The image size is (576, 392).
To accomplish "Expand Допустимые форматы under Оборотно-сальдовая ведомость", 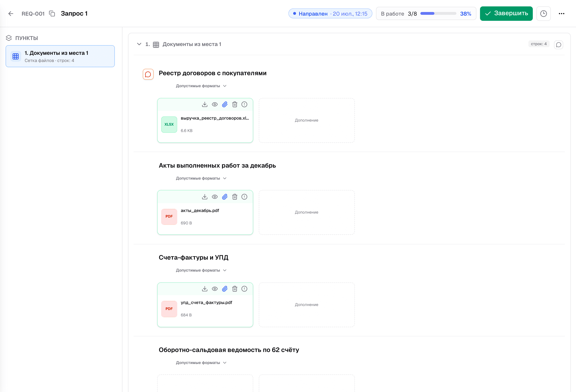I will point(201,363).
